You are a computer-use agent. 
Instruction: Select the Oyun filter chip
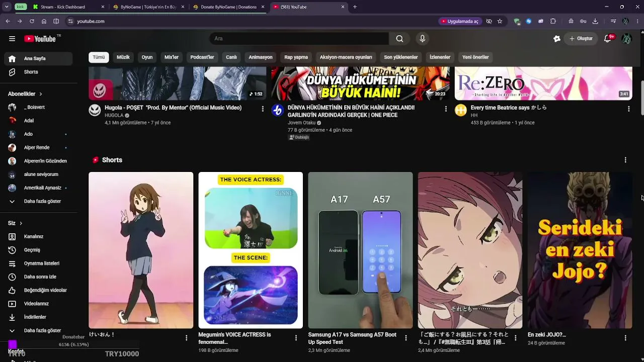147,57
